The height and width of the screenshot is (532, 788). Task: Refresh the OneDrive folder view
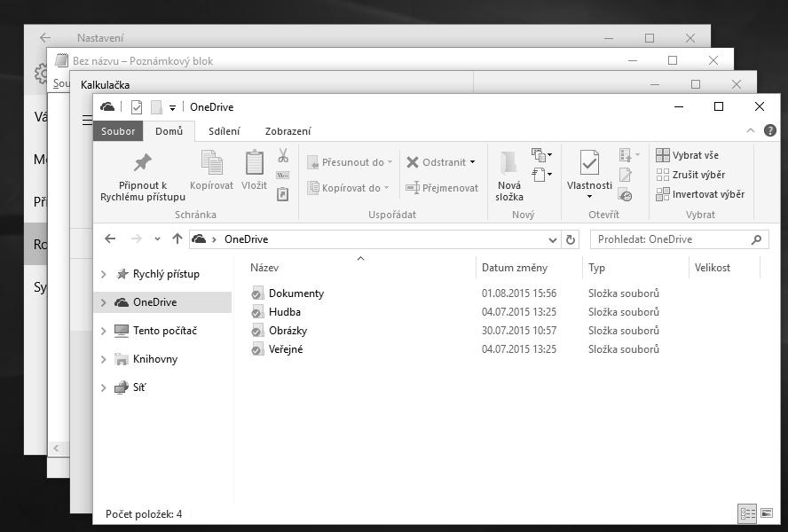click(571, 239)
